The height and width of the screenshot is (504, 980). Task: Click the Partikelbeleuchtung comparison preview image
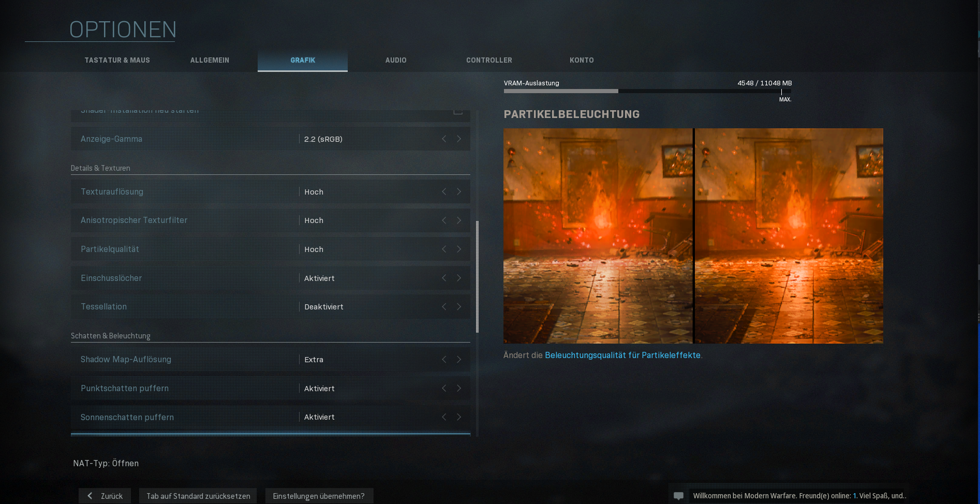click(693, 236)
